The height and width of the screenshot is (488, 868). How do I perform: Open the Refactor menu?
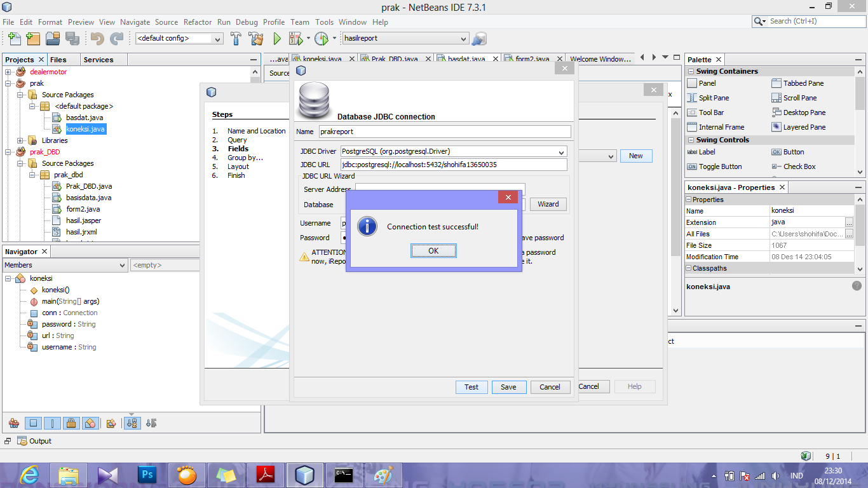click(x=198, y=22)
